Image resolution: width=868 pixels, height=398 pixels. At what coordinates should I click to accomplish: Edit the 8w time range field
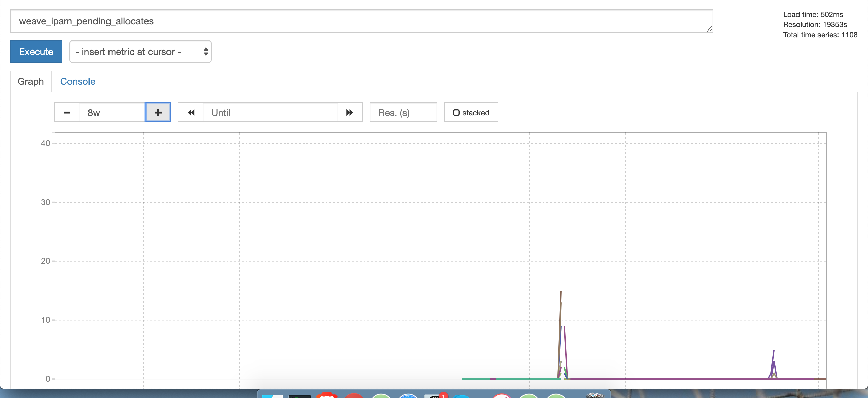coord(112,112)
